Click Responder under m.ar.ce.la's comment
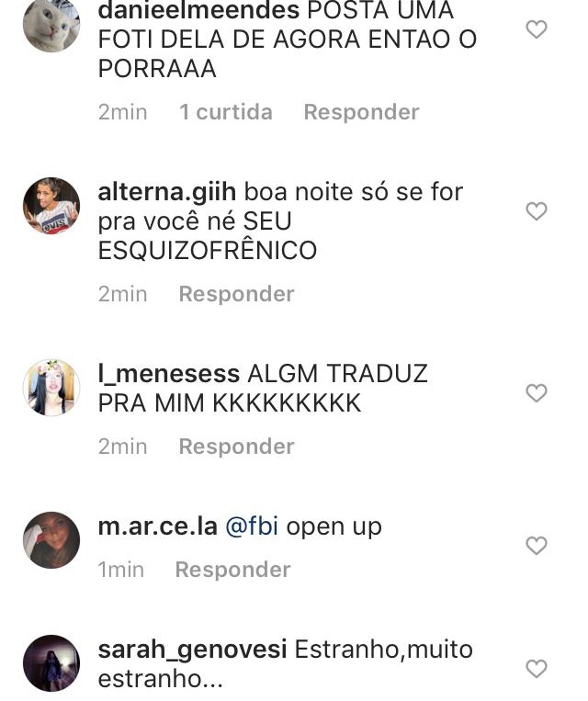 tap(233, 570)
